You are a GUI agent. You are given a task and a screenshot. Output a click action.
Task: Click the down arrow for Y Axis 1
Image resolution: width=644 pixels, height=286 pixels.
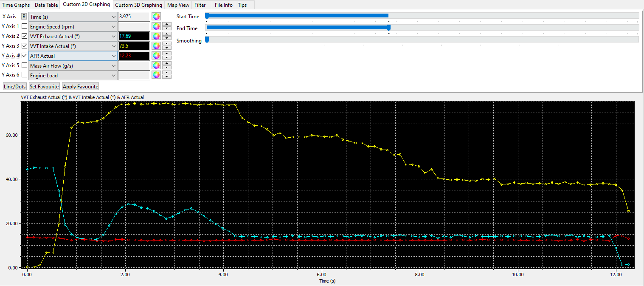(x=167, y=28)
